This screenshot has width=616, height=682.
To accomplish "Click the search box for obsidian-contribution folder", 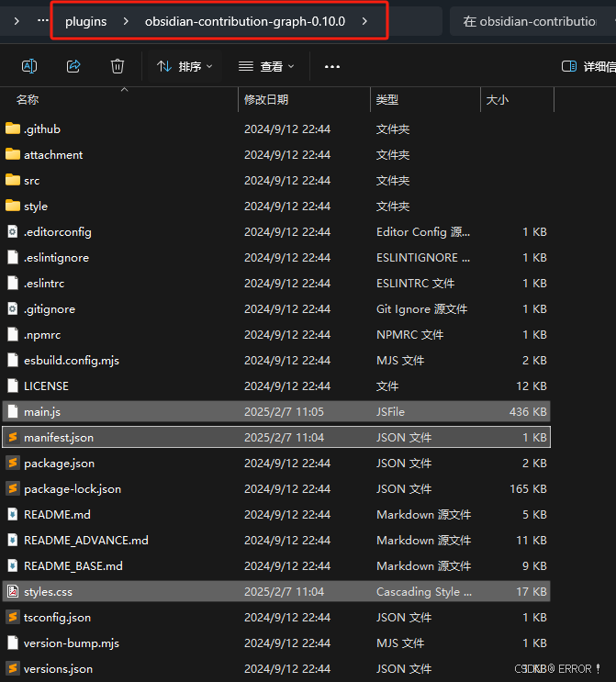I will pyautogui.click(x=532, y=21).
